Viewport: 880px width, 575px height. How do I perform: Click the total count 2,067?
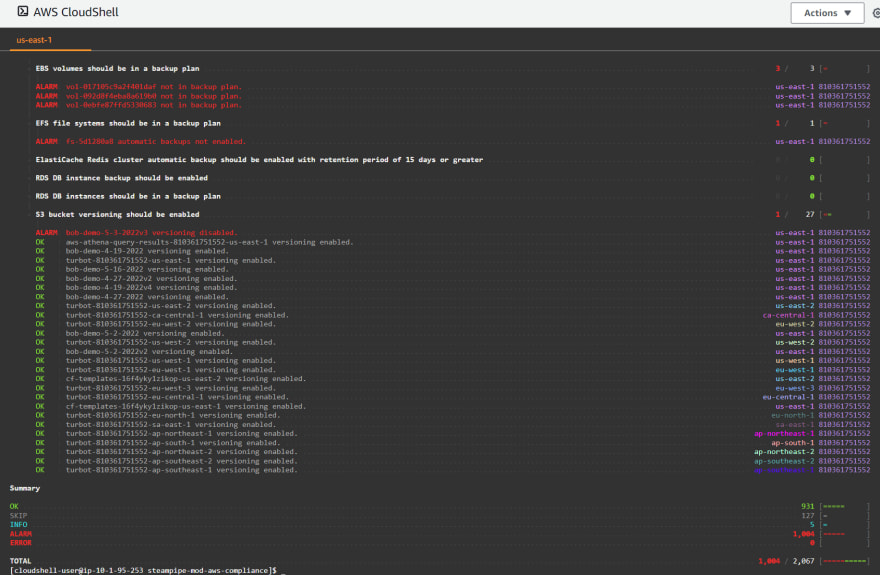[804, 561]
